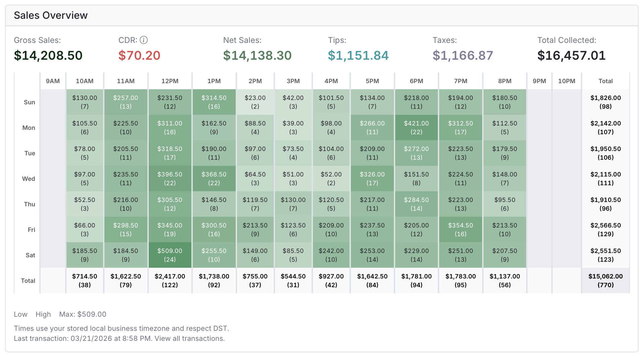Click the Monday 11AM $225.50 cell

click(x=126, y=127)
